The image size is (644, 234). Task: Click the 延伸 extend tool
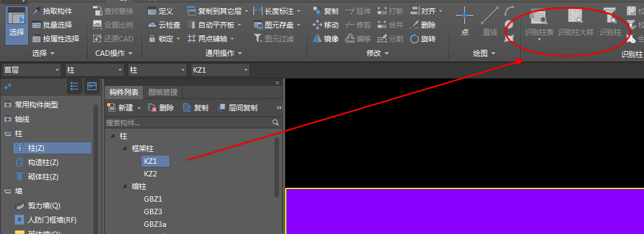tap(358, 11)
